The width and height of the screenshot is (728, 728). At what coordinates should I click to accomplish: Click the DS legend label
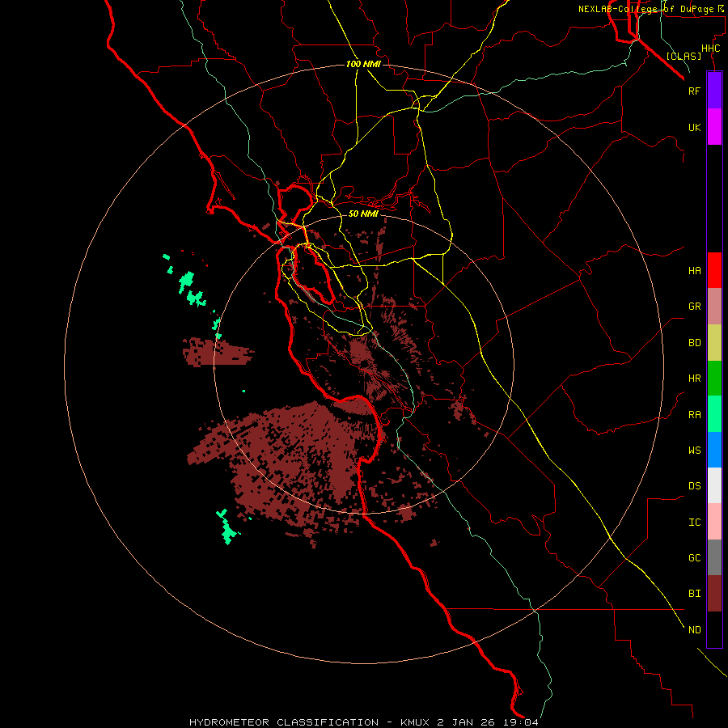click(x=694, y=486)
